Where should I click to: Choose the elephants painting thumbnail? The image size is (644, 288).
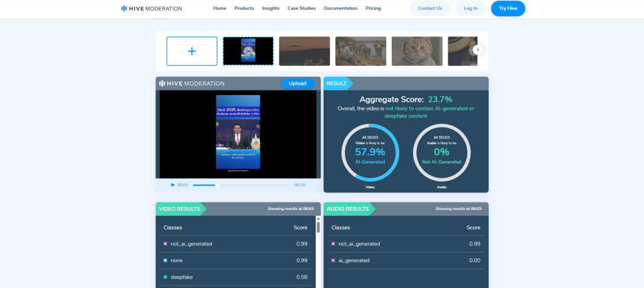pyautogui.click(x=360, y=51)
